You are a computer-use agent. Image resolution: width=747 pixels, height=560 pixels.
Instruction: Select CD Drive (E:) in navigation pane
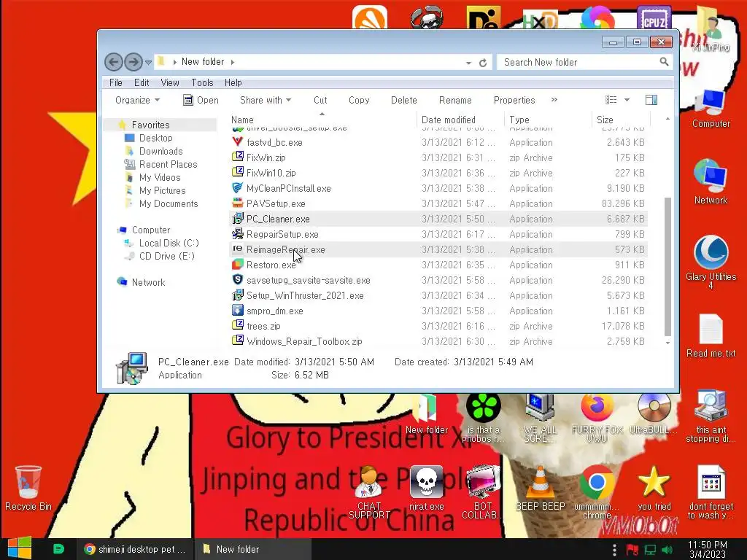[x=167, y=256]
